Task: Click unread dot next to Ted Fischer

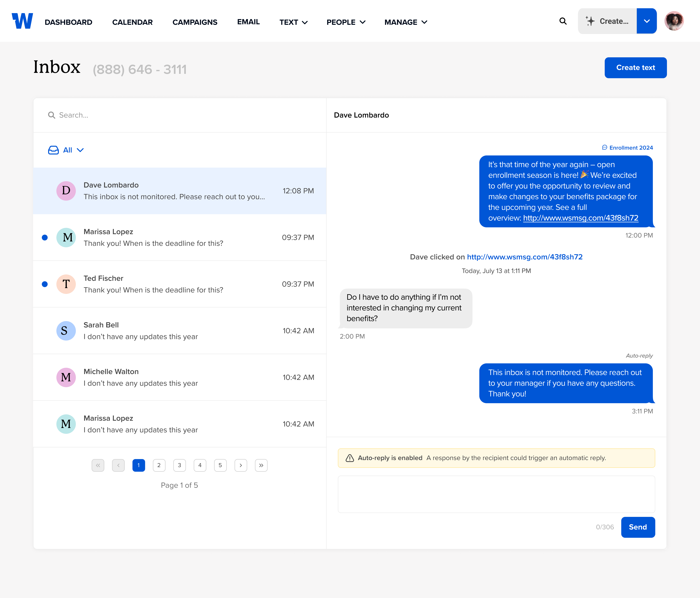Action: [45, 284]
